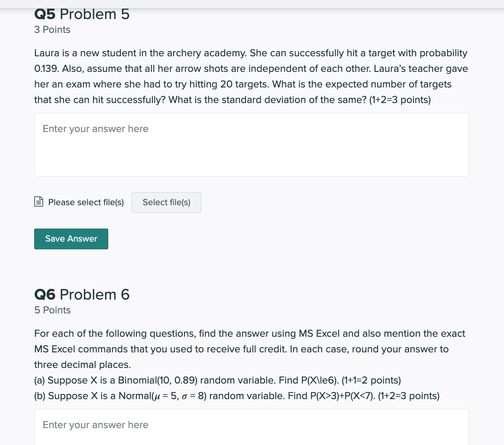The image size is (504, 445).
Task: Click the bold Q5 label
Action: point(44,14)
